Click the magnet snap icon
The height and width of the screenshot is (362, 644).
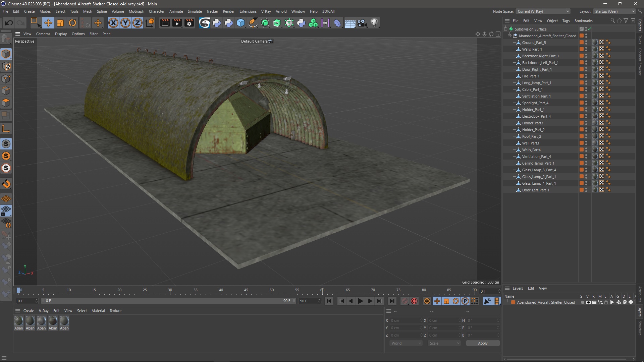point(6,184)
